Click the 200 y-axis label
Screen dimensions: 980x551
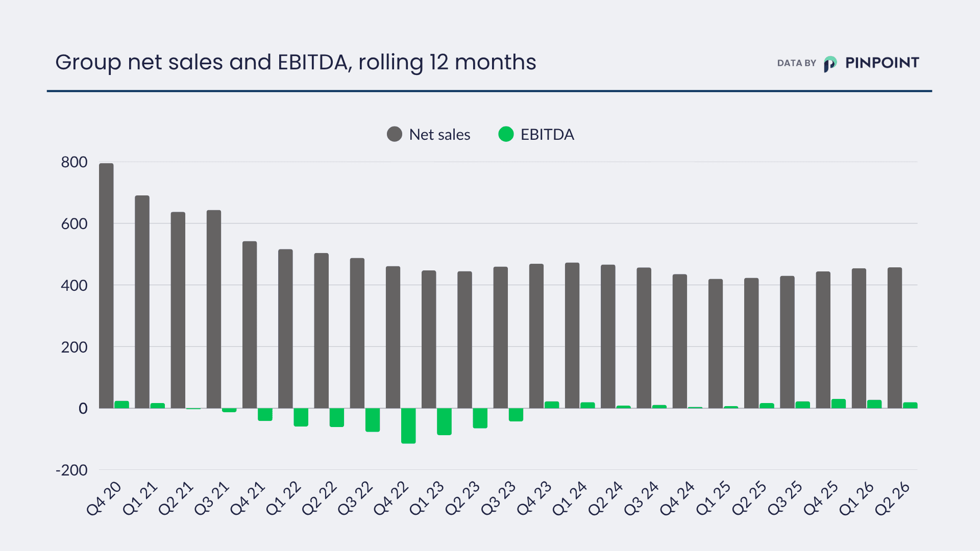(x=74, y=347)
